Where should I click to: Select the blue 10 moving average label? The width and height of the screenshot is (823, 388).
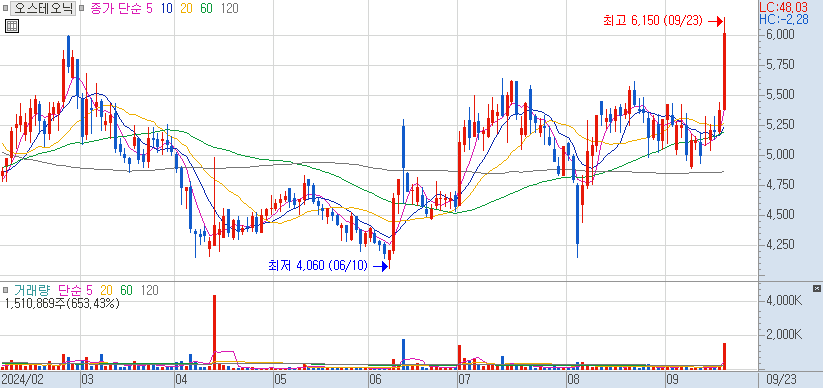pos(168,9)
